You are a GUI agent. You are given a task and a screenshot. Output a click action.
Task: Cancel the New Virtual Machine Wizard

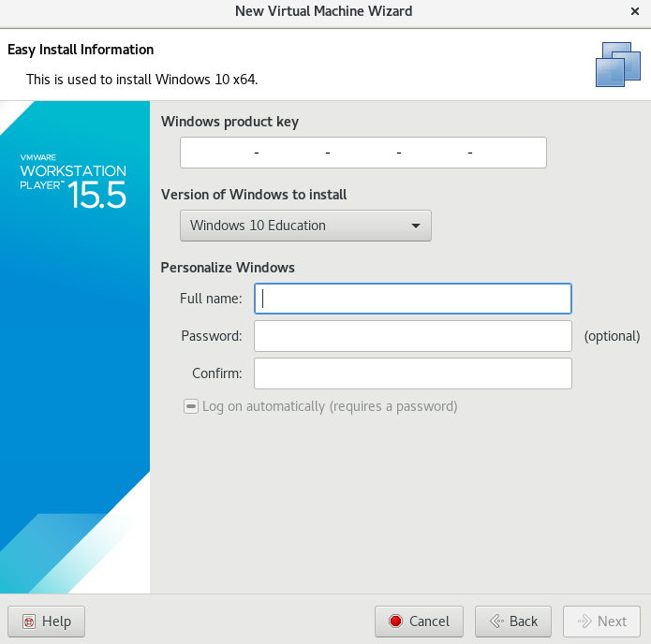click(419, 622)
